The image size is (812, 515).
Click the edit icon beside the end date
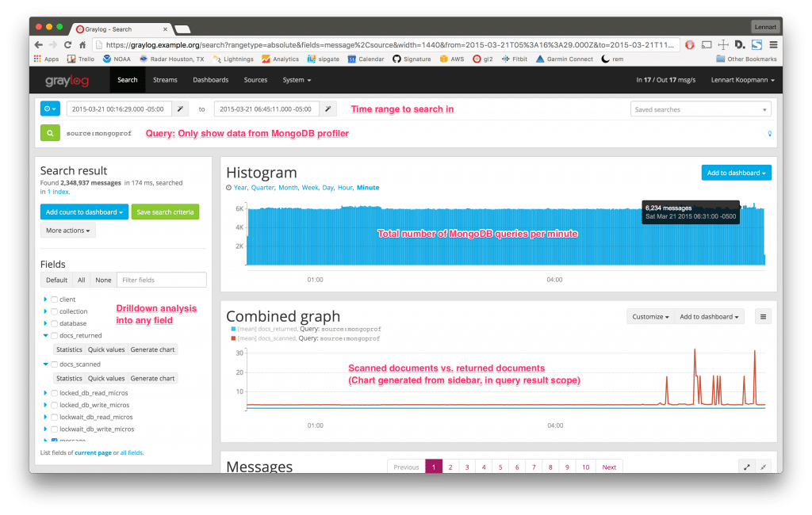[x=328, y=109]
